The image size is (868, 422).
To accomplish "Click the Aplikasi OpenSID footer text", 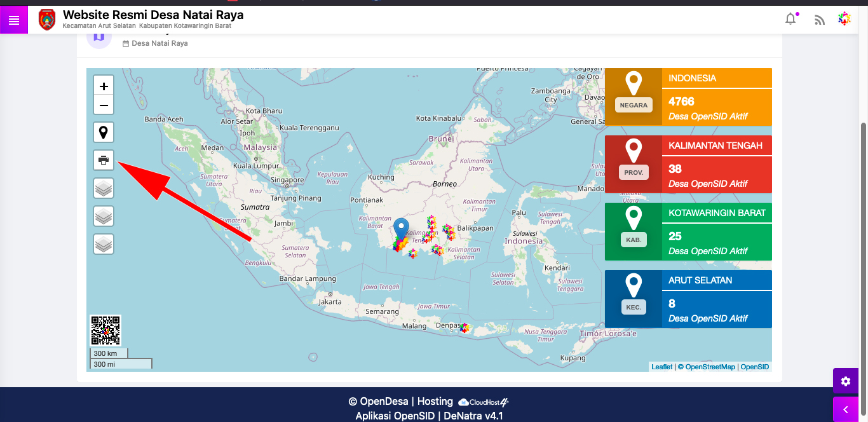I will (x=395, y=416).
